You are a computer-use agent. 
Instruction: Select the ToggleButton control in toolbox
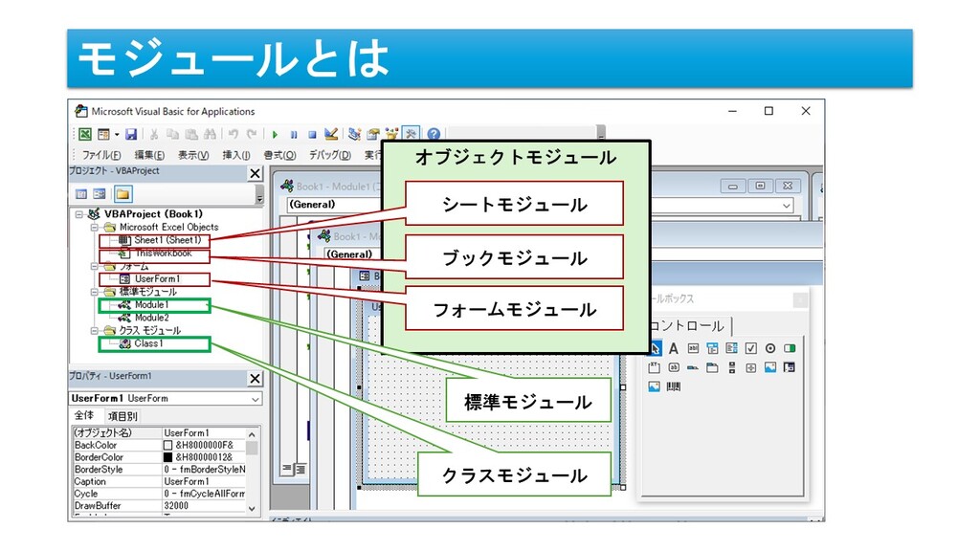[790, 348]
